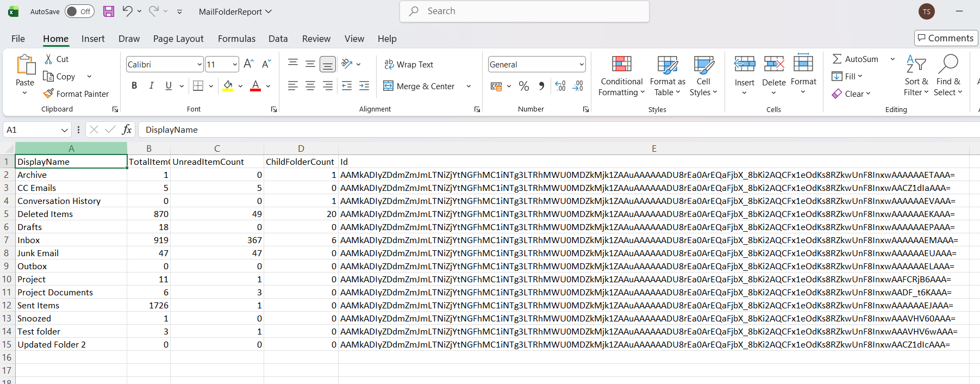Open Conditional Formatting menu

coord(621,76)
